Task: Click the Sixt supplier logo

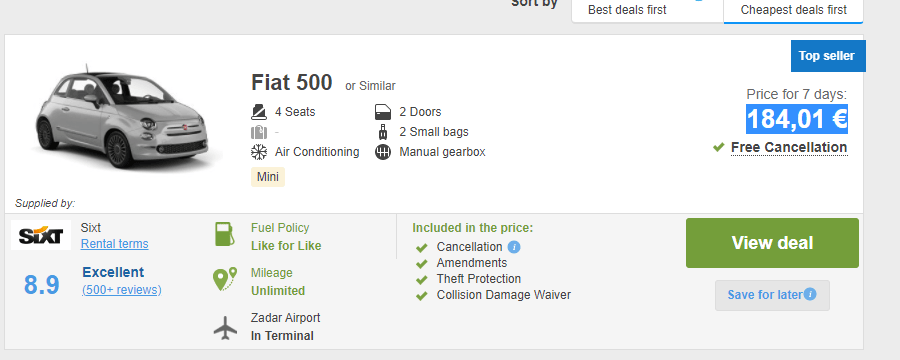Action: 41,235
